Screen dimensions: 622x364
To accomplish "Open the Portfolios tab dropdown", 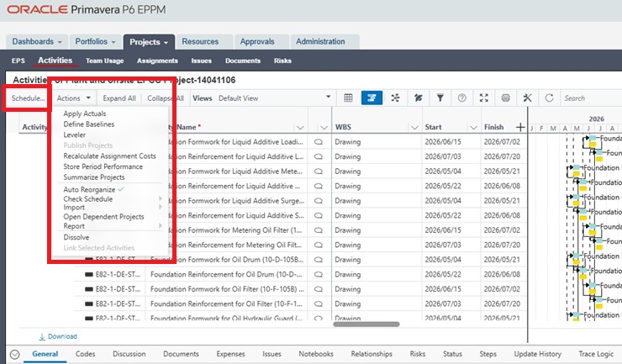I will tap(113, 42).
